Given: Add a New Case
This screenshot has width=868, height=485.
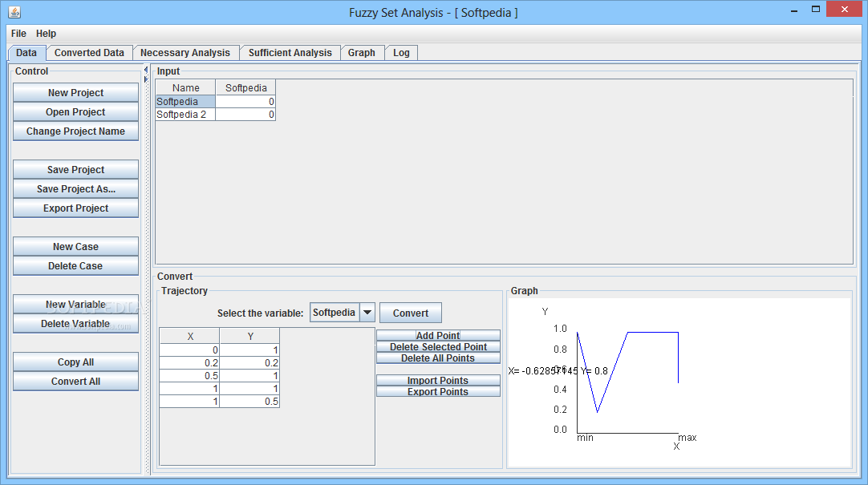Looking at the screenshot, I should (76, 246).
